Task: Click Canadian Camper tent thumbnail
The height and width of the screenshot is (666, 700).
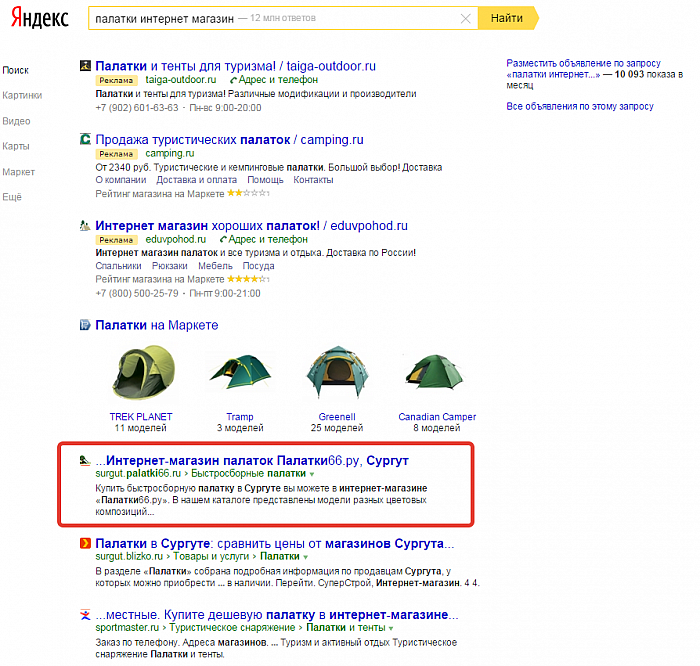Action: [435, 371]
